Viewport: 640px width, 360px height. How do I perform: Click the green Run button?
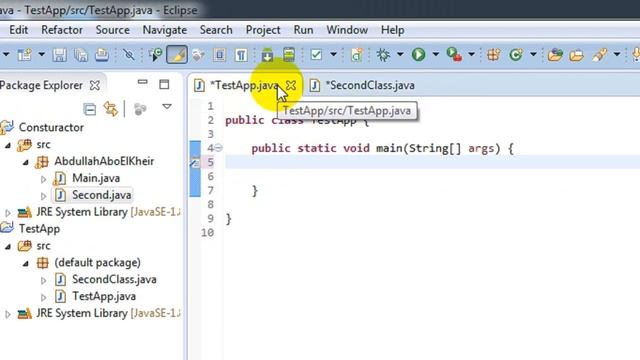418,55
